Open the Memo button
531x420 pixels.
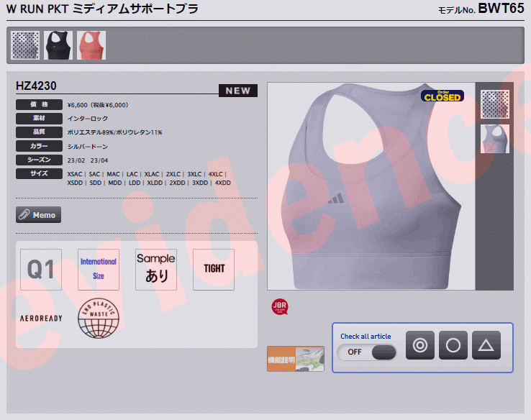(39, 214)
